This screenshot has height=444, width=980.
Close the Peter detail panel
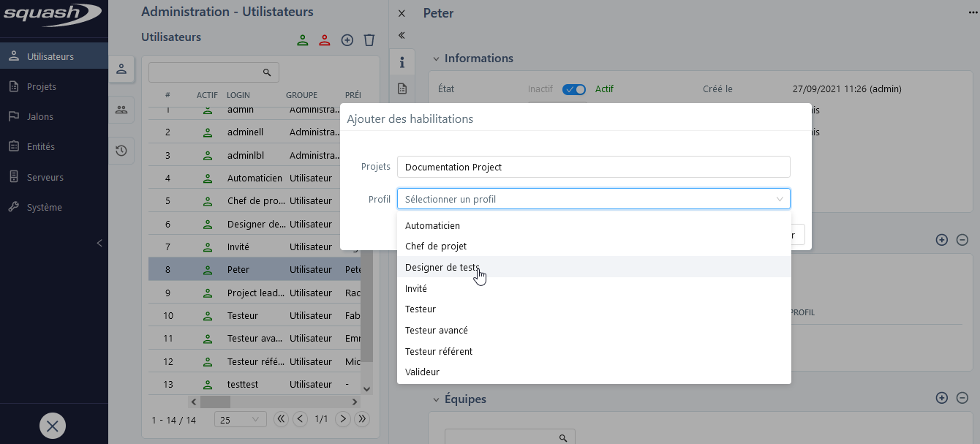402,14
